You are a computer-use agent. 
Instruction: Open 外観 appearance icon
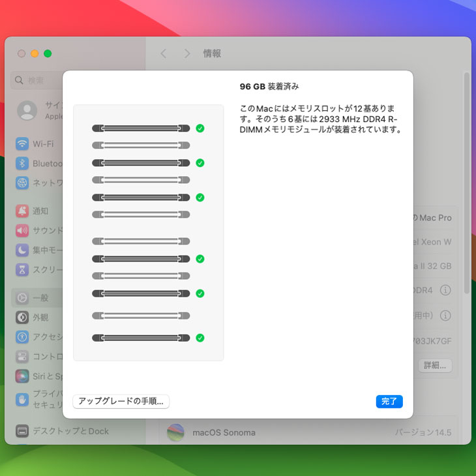point(22,318)
